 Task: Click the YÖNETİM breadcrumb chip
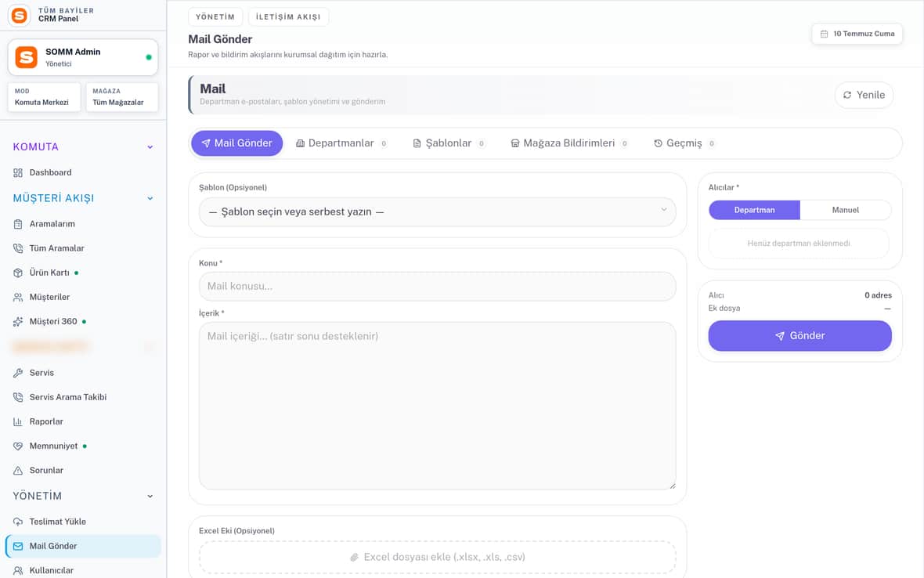tap(215, 17)
